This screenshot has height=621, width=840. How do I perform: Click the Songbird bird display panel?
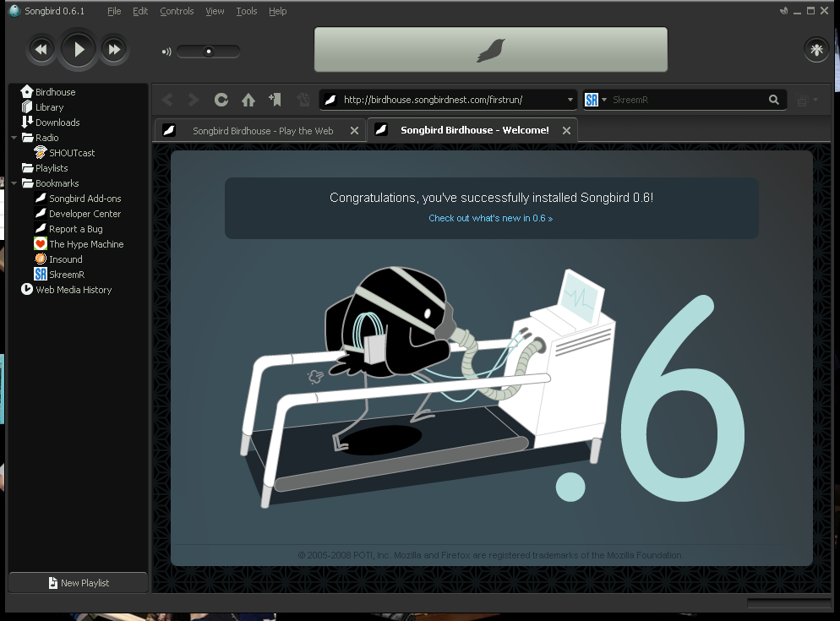(491, 49)
